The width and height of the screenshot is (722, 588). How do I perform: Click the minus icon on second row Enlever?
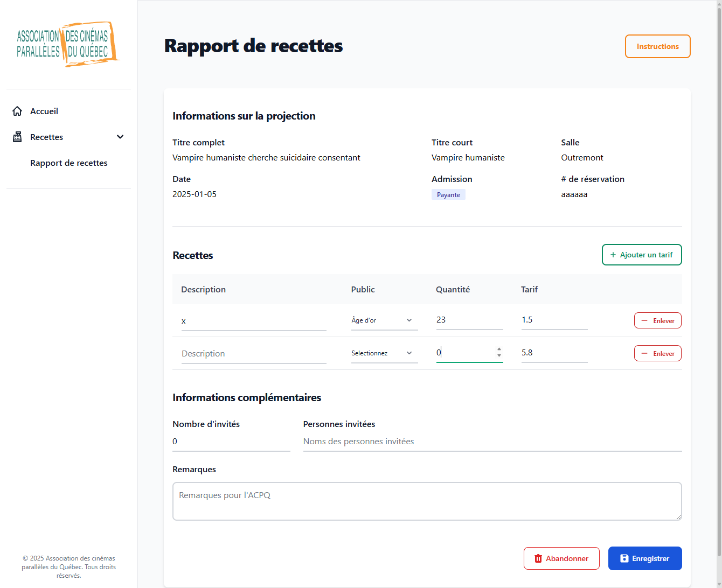click(644, 353)
